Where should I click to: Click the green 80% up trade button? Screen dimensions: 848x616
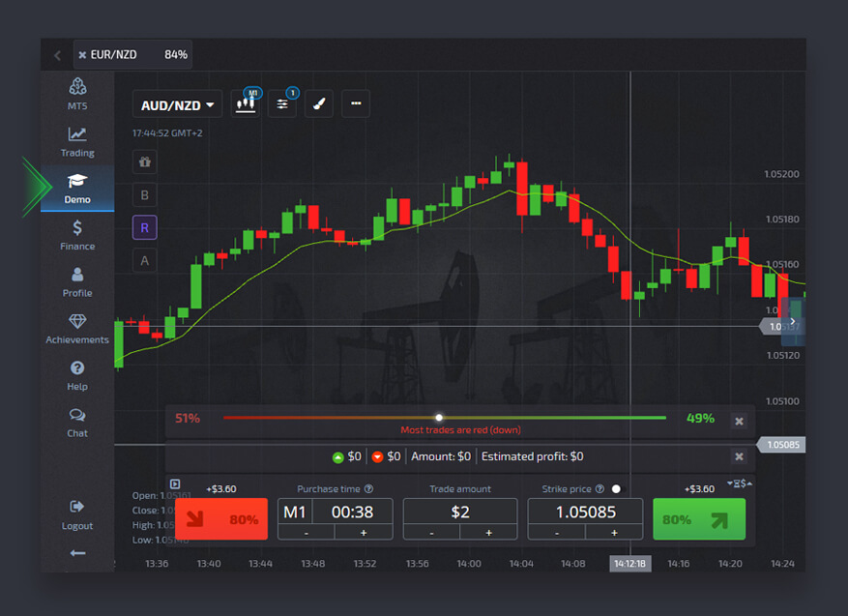(x=699, y=519)
